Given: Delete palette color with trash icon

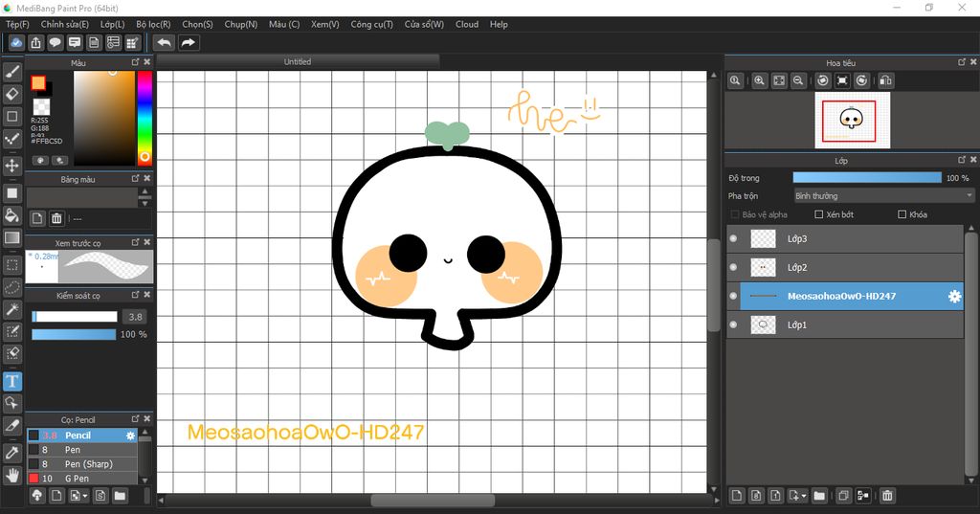Looking at the screenshot, I should (x=56, y=218).
